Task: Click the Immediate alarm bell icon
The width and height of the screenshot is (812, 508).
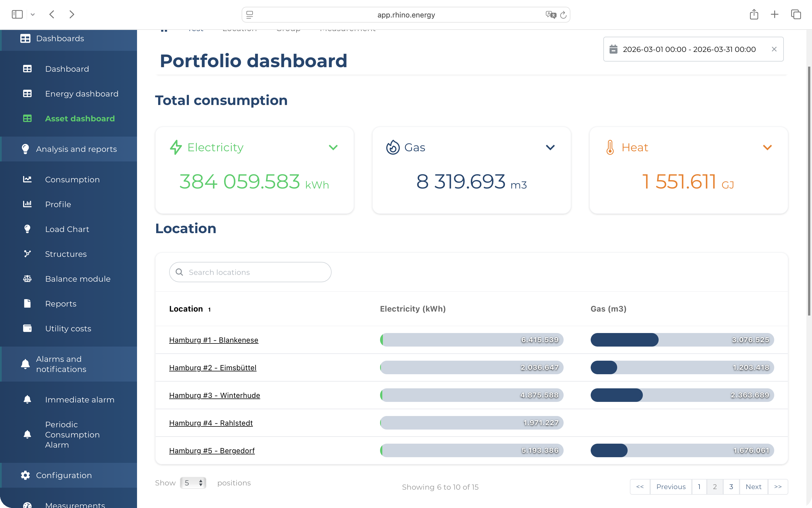Action: (27, 399)
